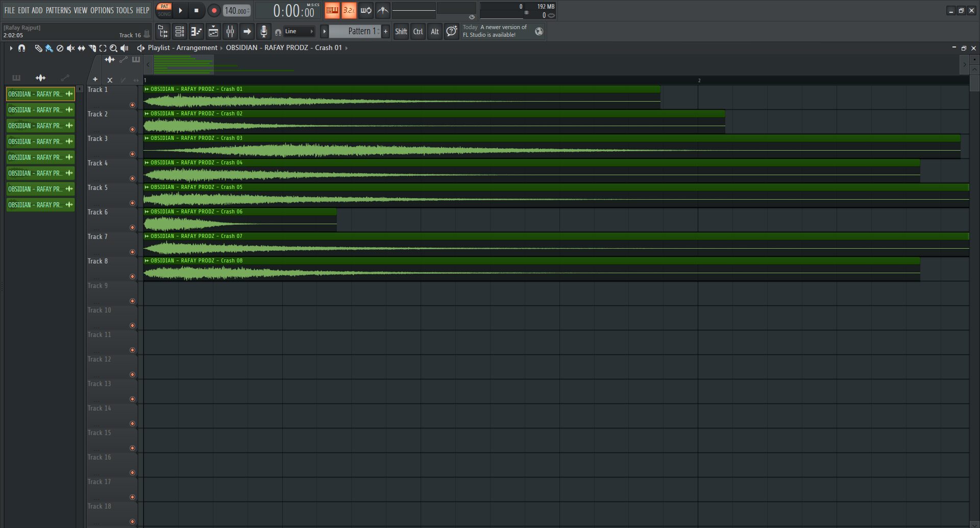Toggle Pat/Song mode switch
Screen dimensions: 980x528
(164, 10)
